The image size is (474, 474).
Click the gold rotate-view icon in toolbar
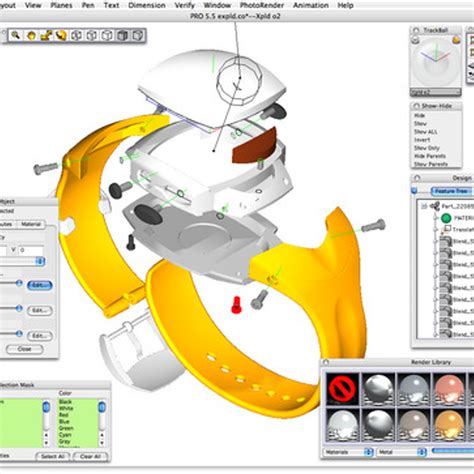click(61, 35)
